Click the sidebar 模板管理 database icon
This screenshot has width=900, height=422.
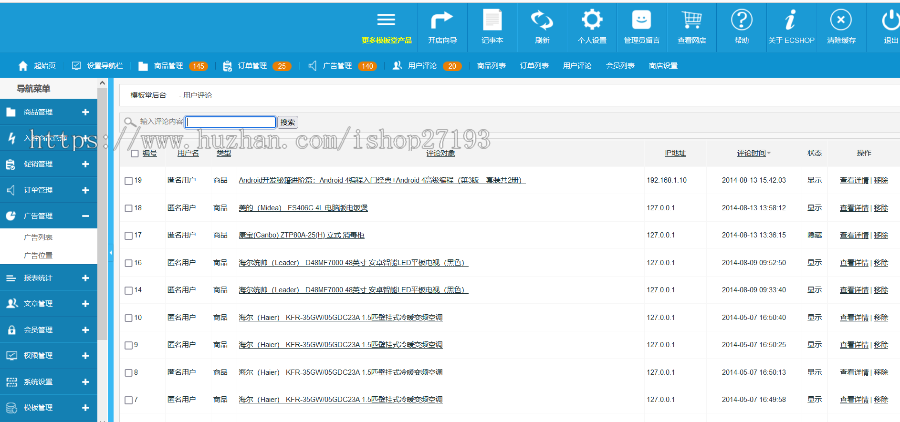pyautogui.click(x=11, y=408)
